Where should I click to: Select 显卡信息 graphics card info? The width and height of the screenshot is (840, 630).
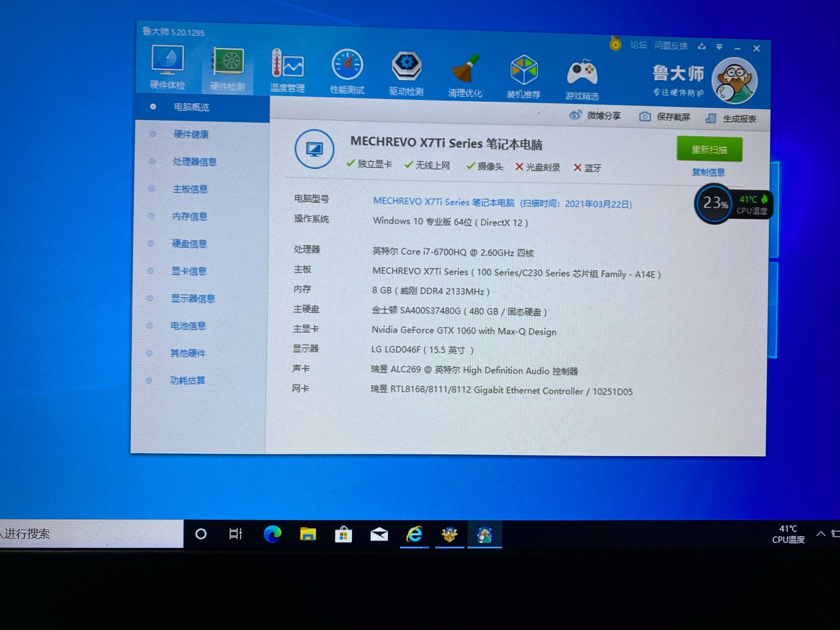(189, 271)
